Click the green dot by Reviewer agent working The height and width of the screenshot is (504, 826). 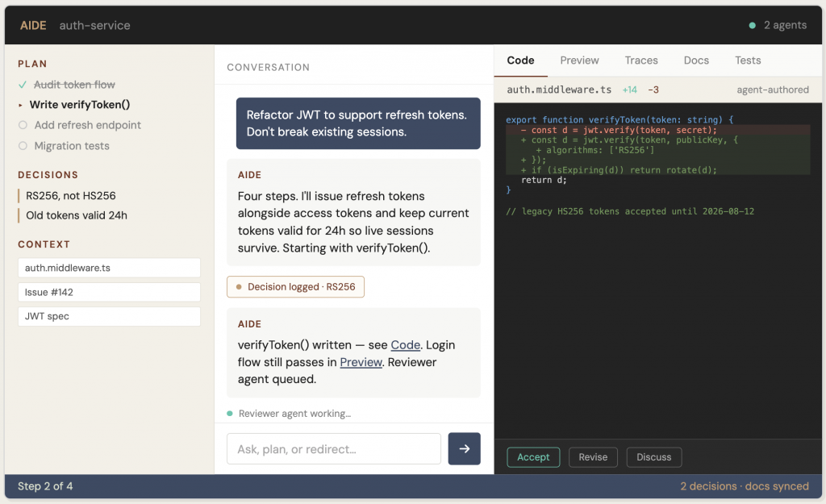click(x=230, y=414)
